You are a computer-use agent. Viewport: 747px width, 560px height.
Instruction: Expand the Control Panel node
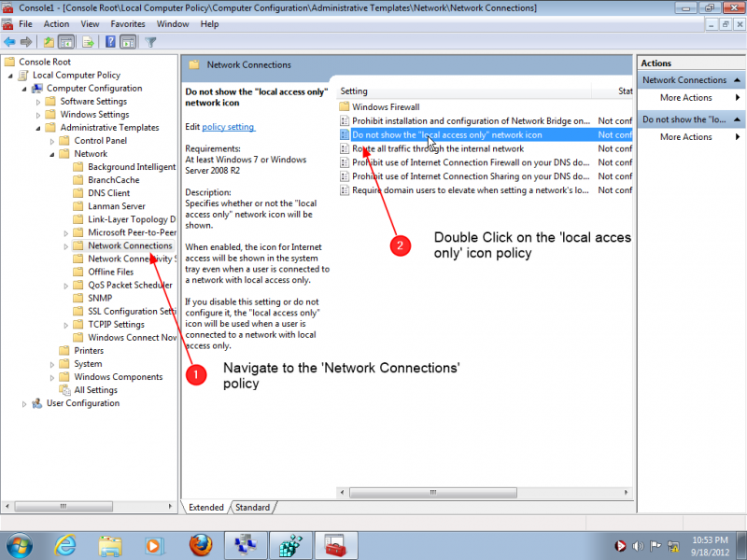[52, 141]
